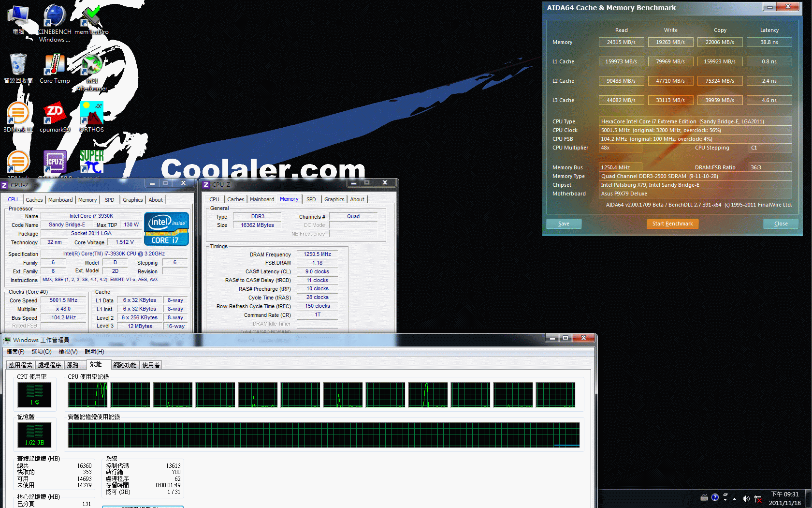The width and height of the screenshot is (812, 508).
Task: Click the CPU 使用率 meter showing 1 %
Action: [x=34, y=395]
